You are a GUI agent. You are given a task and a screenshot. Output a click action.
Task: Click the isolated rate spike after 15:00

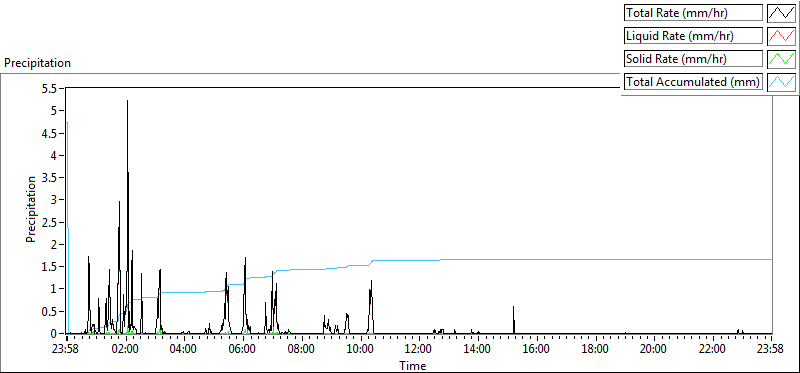(x=514, y=308)
